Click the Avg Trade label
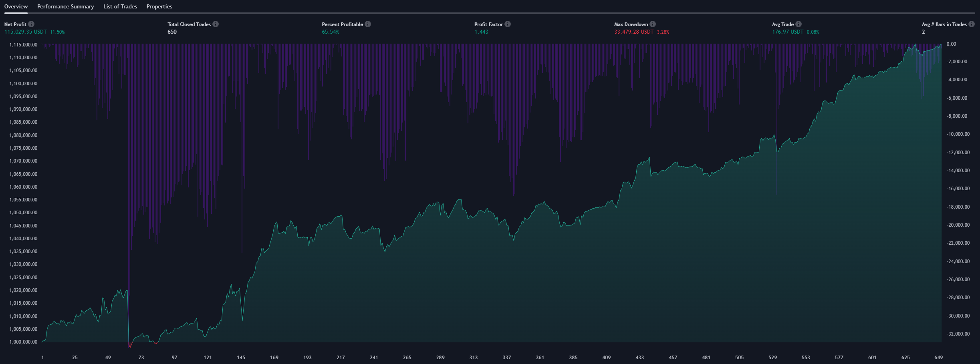Screen dimensions: 980x364 click(783, 24)
